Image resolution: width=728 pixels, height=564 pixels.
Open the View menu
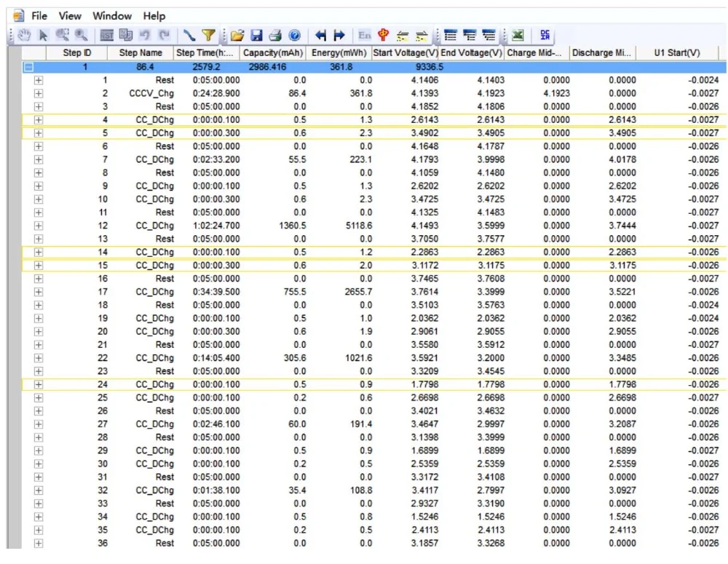click(x=70, y=16)
